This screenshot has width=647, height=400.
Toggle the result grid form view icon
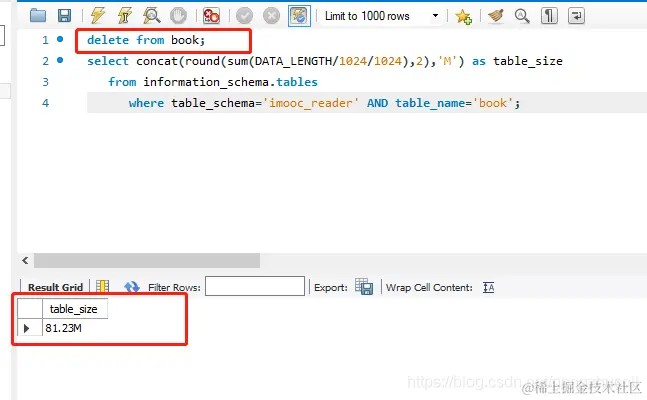102,286
